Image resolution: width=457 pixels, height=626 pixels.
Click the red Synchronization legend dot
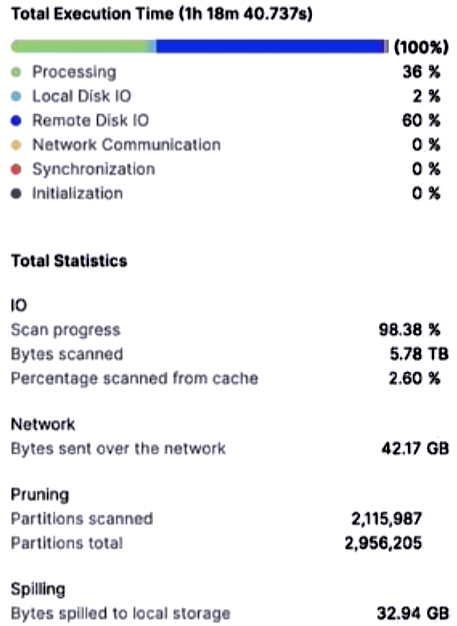(x=16, y=170)
